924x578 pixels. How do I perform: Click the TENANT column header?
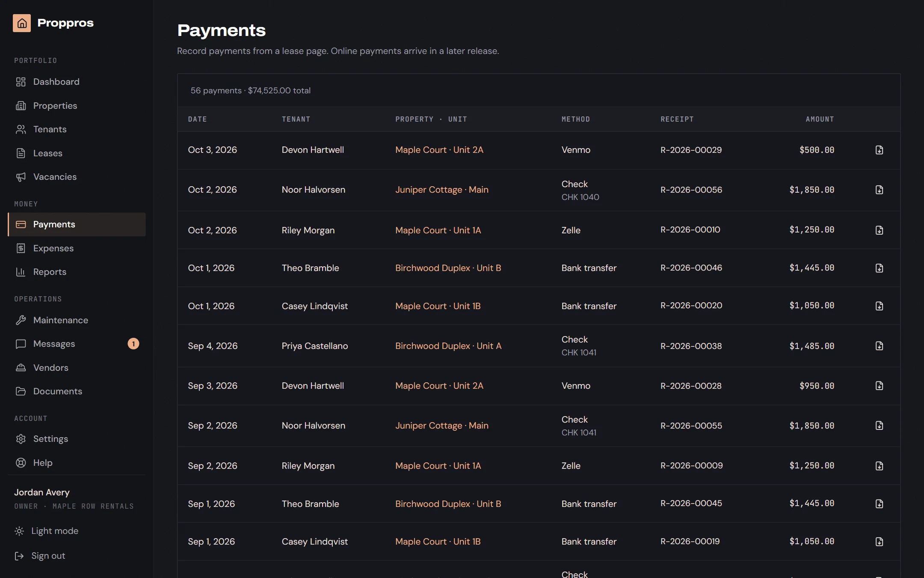296,119
